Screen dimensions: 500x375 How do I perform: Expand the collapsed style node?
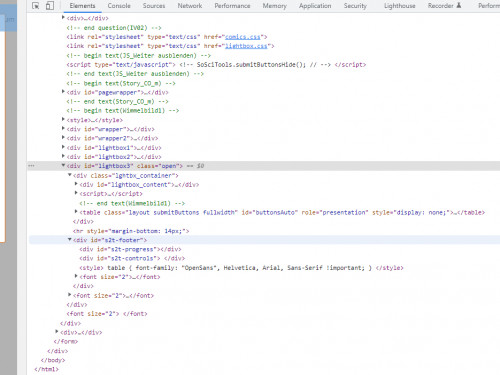pos(63,119)
